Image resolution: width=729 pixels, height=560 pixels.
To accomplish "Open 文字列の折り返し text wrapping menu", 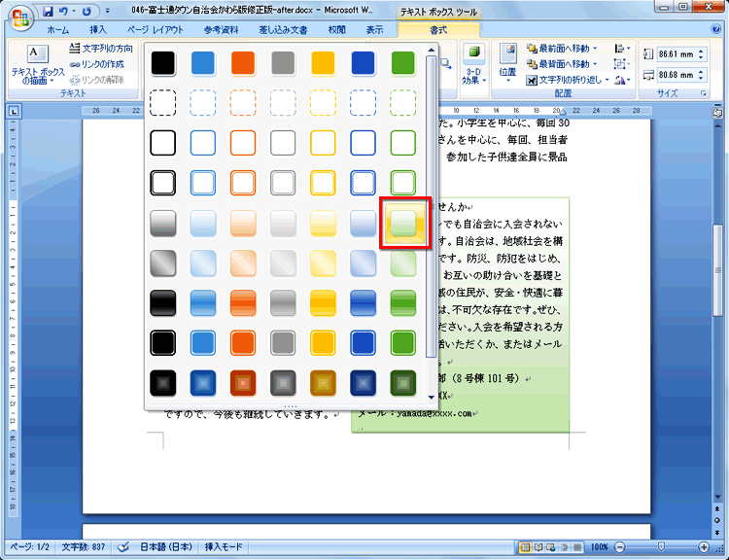I will [x=568, y=80].
